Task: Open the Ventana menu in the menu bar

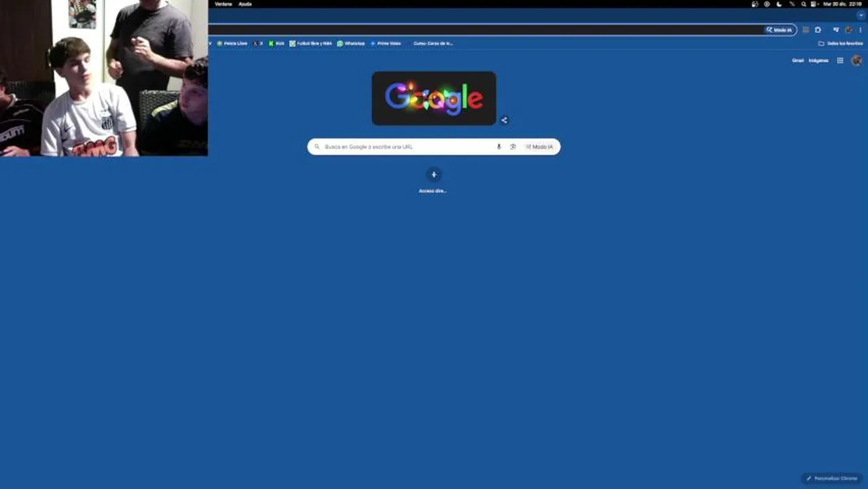Action: tap(223, 4)
